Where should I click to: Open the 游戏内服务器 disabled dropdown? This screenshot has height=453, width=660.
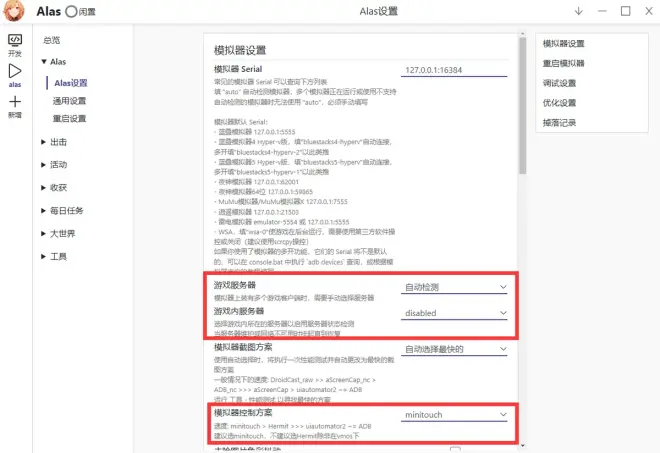pos(454,313)
